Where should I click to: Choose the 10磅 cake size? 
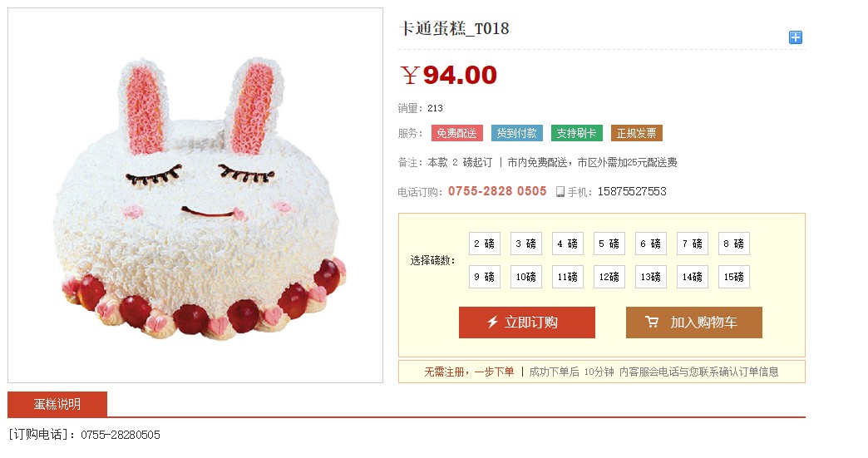pos(526,277)
